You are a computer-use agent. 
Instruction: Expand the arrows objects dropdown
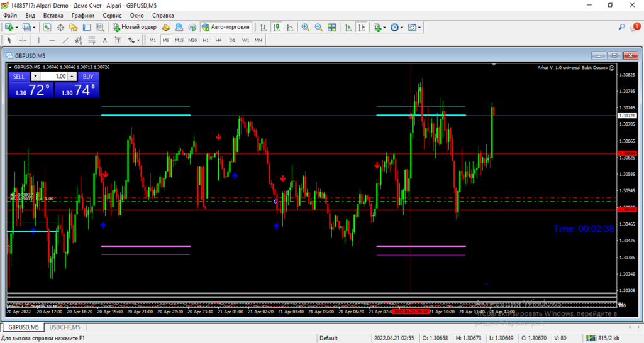[x=138, y=40]
